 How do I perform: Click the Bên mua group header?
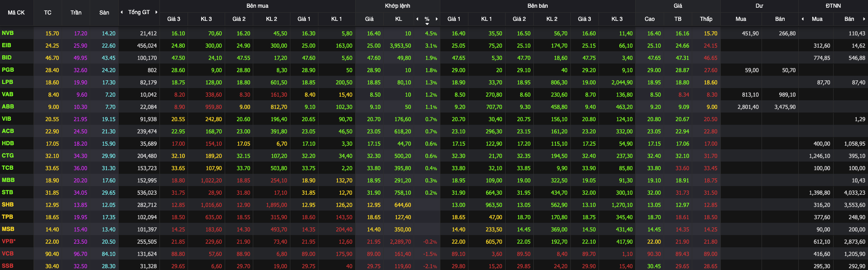pos(257,6)
